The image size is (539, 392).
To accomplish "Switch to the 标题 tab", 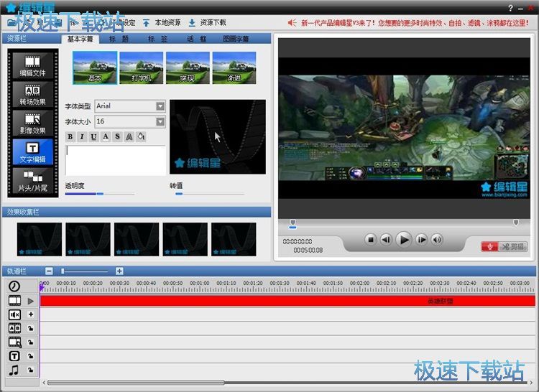I will coord(119,39).
